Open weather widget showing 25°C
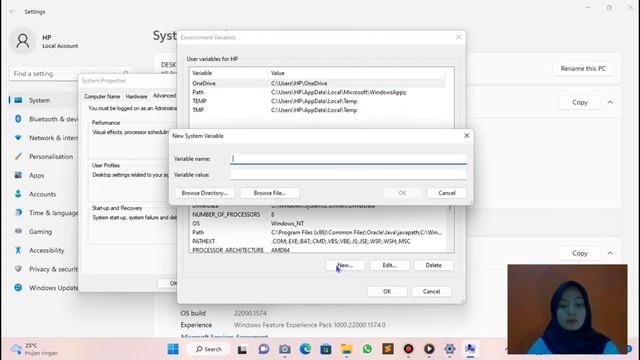This screenshot has height=360, width=640. tap(35, 349)
